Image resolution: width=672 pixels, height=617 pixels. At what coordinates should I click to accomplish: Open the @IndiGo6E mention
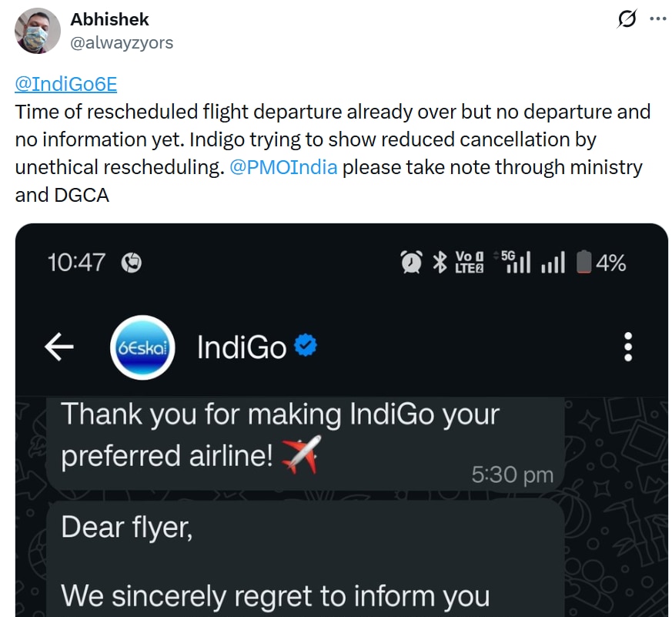point(66,84)
